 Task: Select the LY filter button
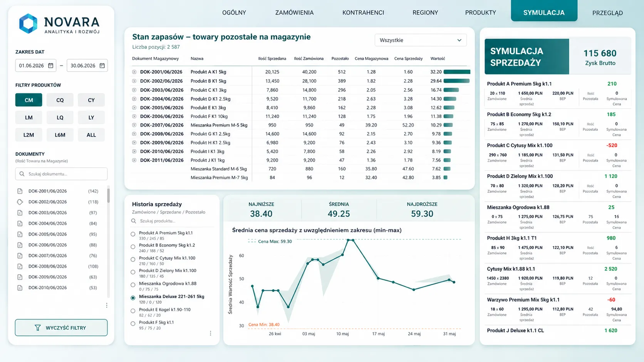(x=91, y=118)
